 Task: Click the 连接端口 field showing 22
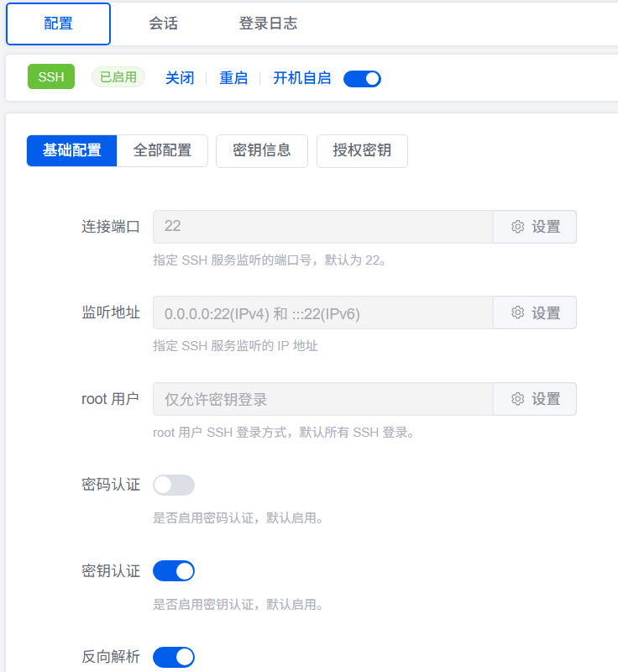323,227
